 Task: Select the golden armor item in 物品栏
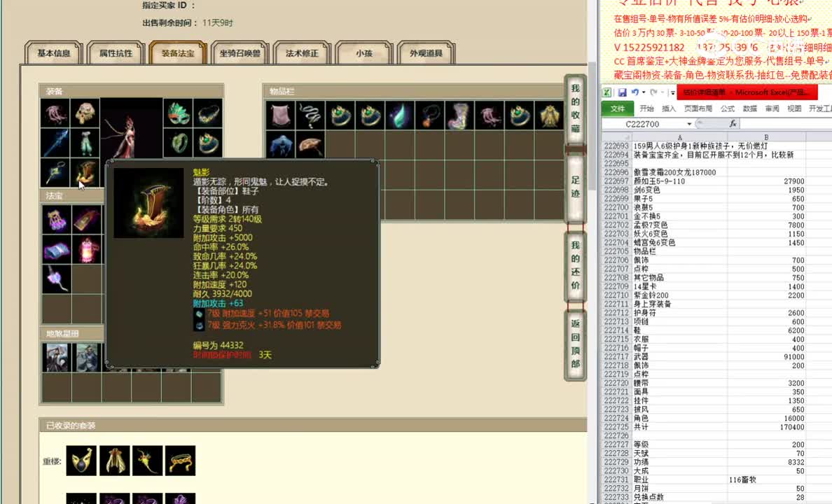coord(549,115)
